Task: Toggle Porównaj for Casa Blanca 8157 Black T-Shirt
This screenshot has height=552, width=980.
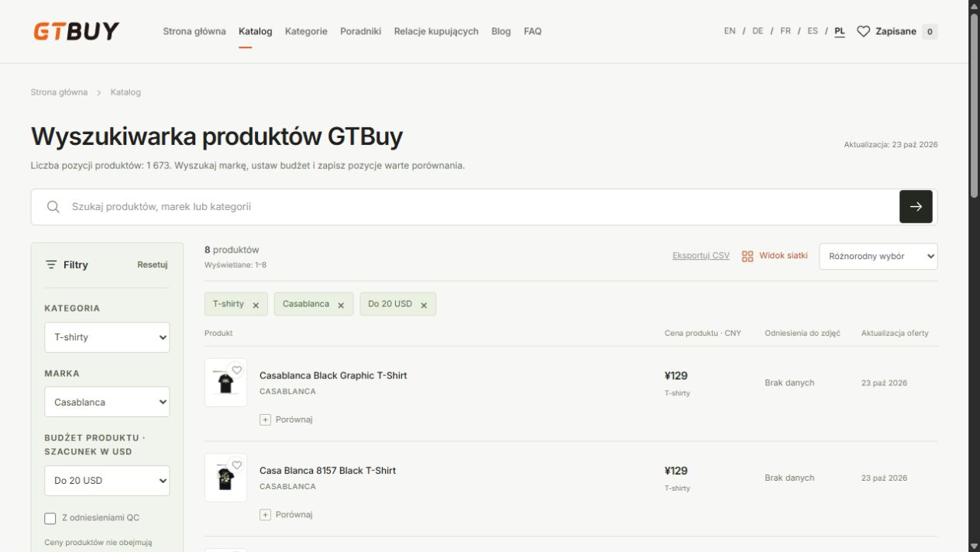Action: (x=286, y=515)
